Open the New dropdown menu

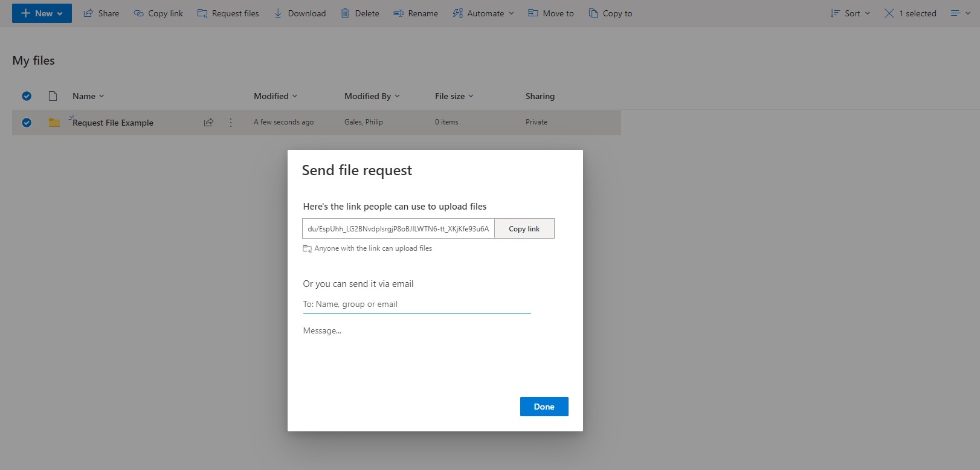coord(42,13)
